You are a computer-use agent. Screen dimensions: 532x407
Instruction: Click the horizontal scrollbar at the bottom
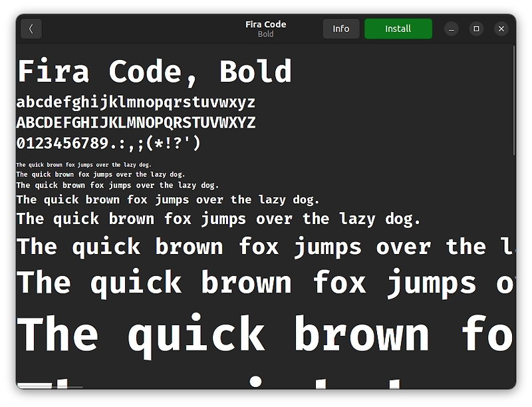[x=50, y=386]
